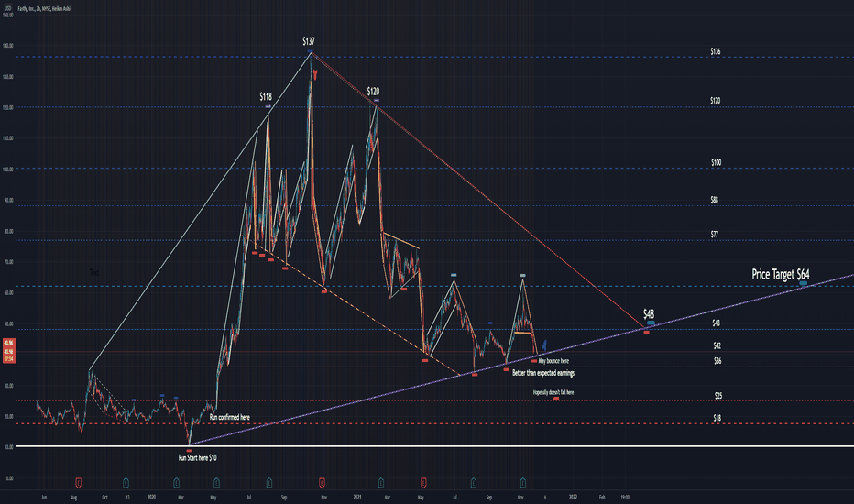Click the teal earnings marker above May 2020
Image resolution: width=854 pixels, height=504 pixels.
click(x=216, y=482)
